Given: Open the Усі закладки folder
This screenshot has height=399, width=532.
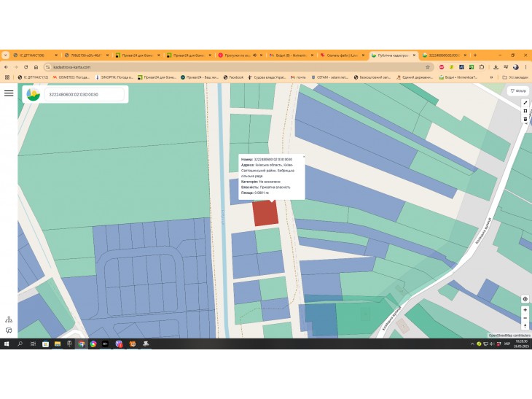Looking at the screenshot, I should [515, 77].
